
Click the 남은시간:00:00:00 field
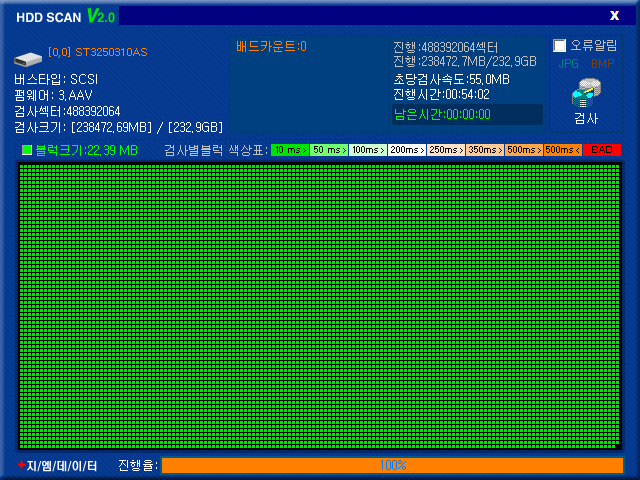[467, 114]
